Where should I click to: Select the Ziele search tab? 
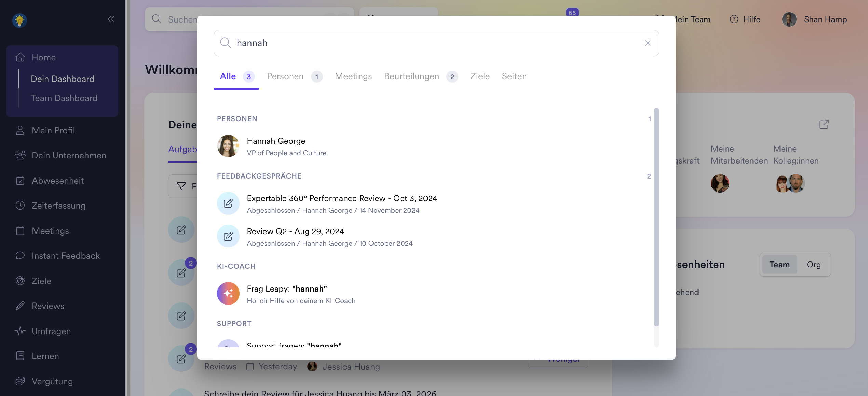480,76
